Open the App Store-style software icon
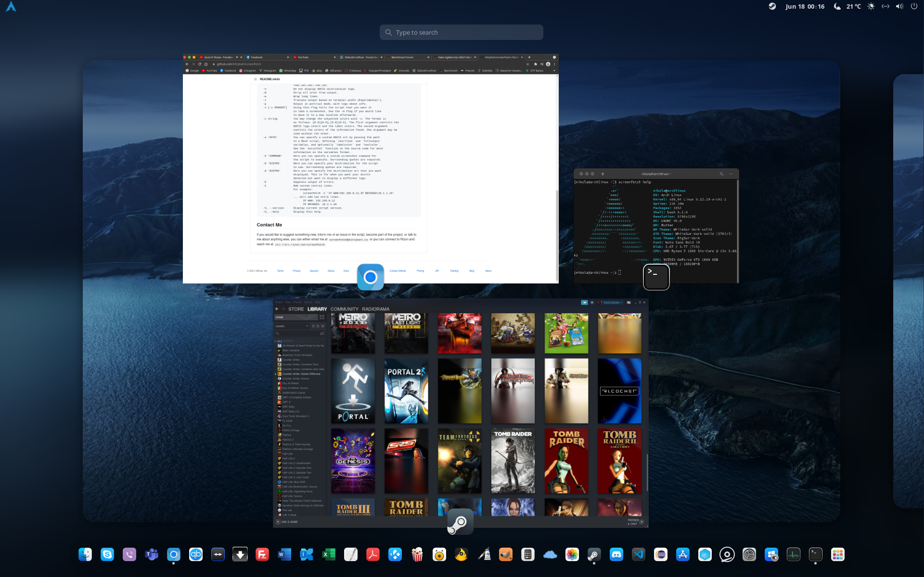924x577 pixels. pos(683,554)
